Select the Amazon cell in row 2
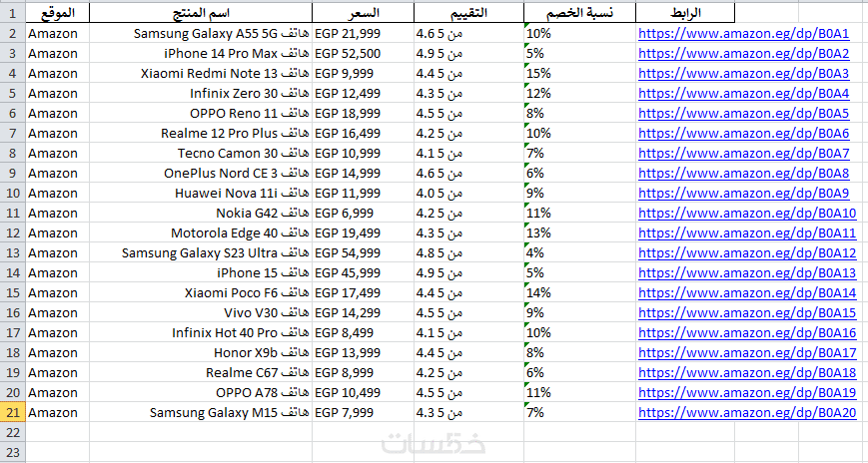The image size is (868, 463). pyautogui.click(x=58, y=34)
